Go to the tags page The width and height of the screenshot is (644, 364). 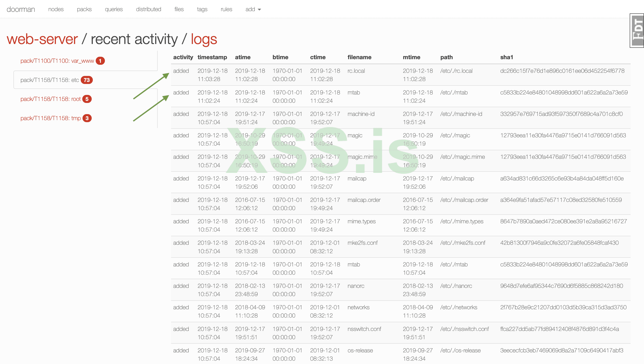tap(202, 9)
